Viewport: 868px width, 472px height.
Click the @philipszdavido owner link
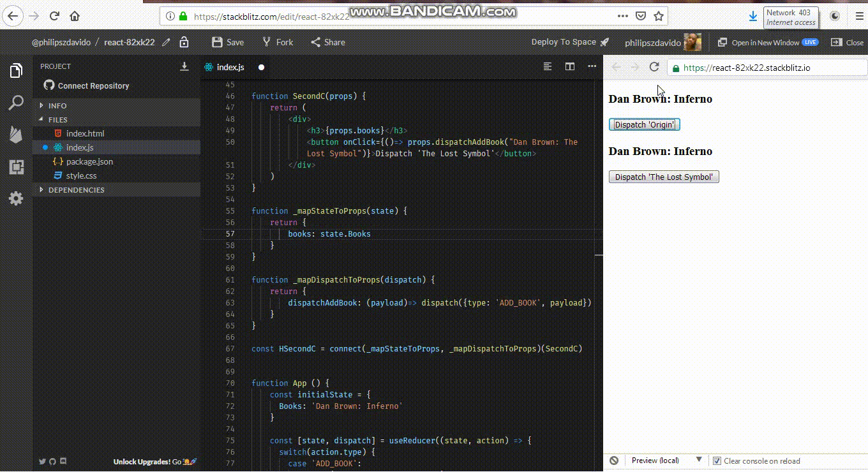click(61, 42)
